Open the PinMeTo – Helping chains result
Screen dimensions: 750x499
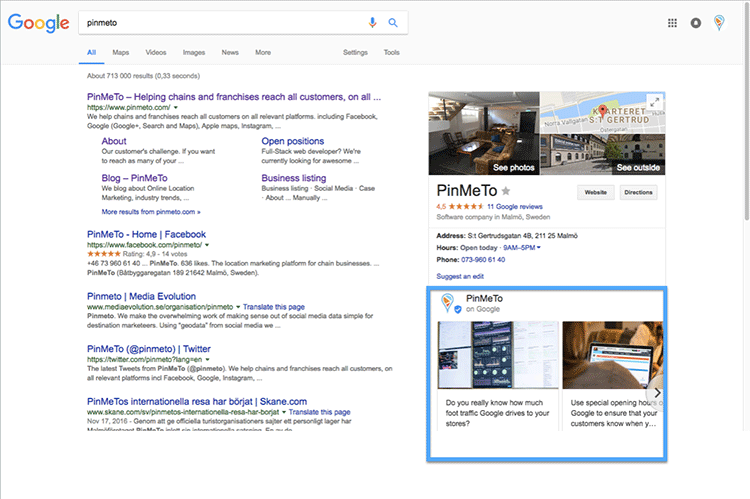click(234, 97)
